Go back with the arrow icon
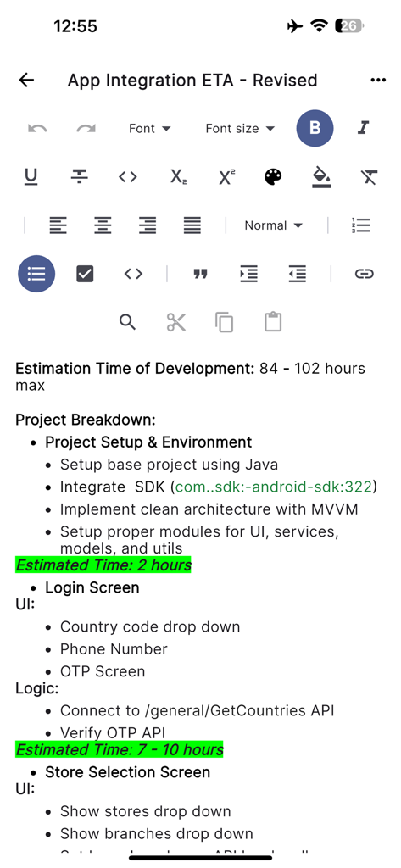The width and height of the screenshot is (401, 868). tap(26, 80)
